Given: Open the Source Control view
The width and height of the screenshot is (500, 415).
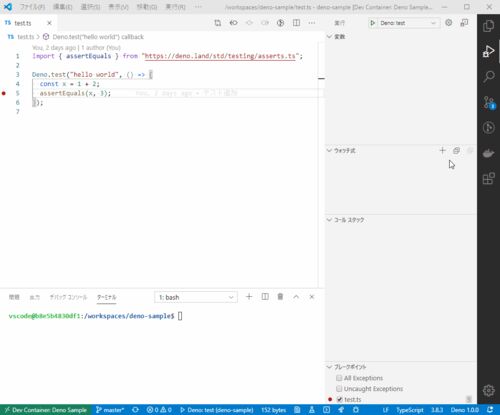Looking at the screenshot, I should coord(488,102).
